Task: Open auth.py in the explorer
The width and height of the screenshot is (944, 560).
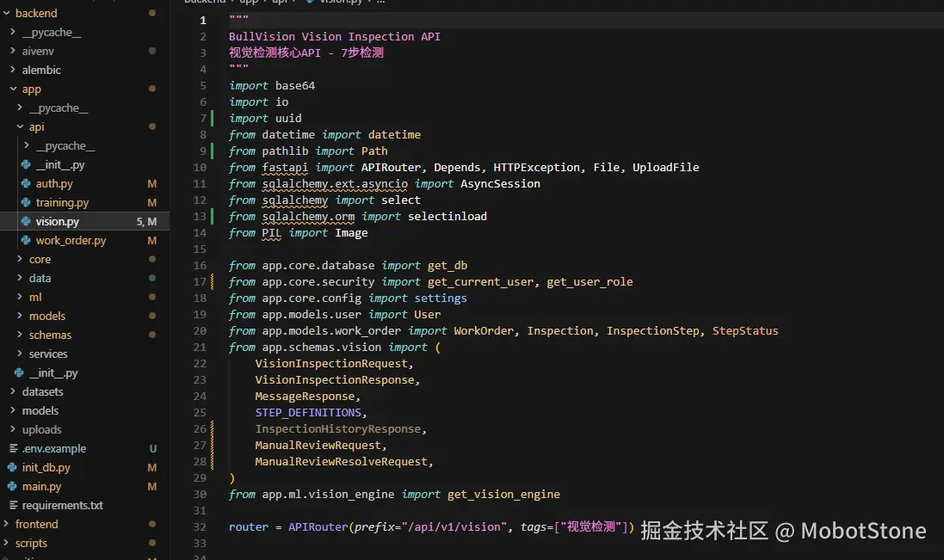Action: point(54,183)
